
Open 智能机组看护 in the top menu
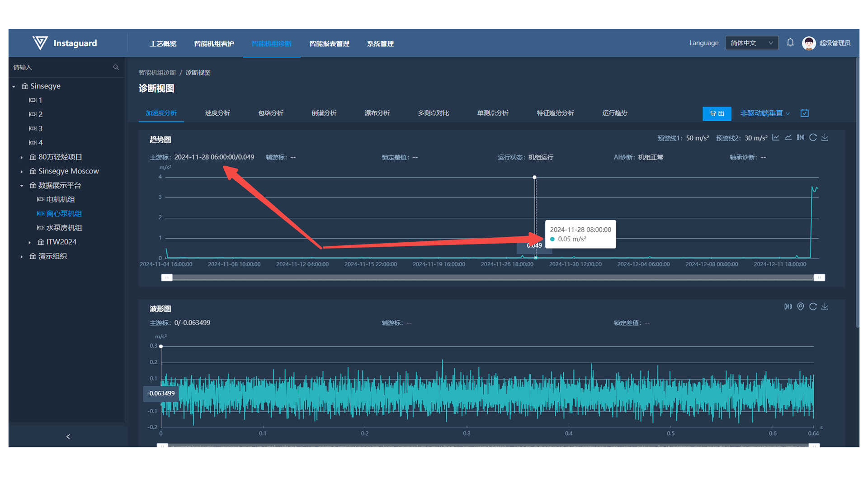click(x=214, y=43)
